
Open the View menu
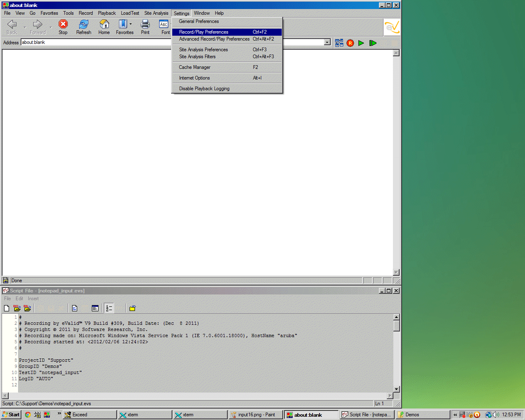coord(20,13)
